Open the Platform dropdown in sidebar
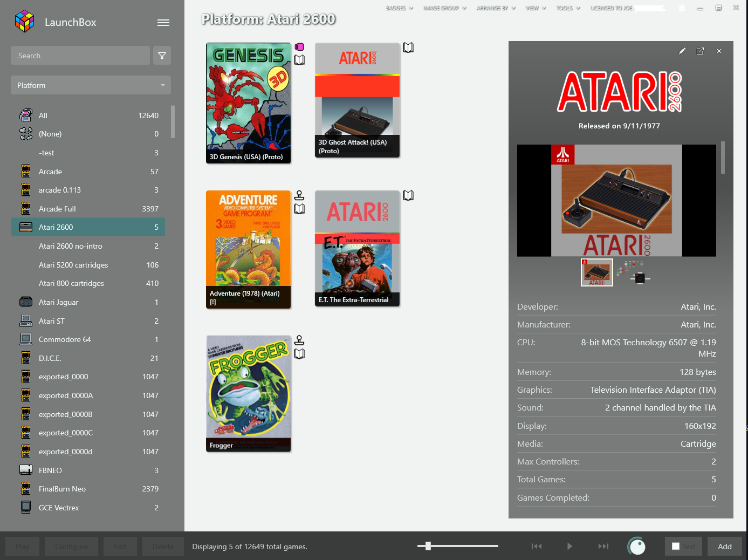Viewport: 748px width, 560px height. (x=91, y=85)
